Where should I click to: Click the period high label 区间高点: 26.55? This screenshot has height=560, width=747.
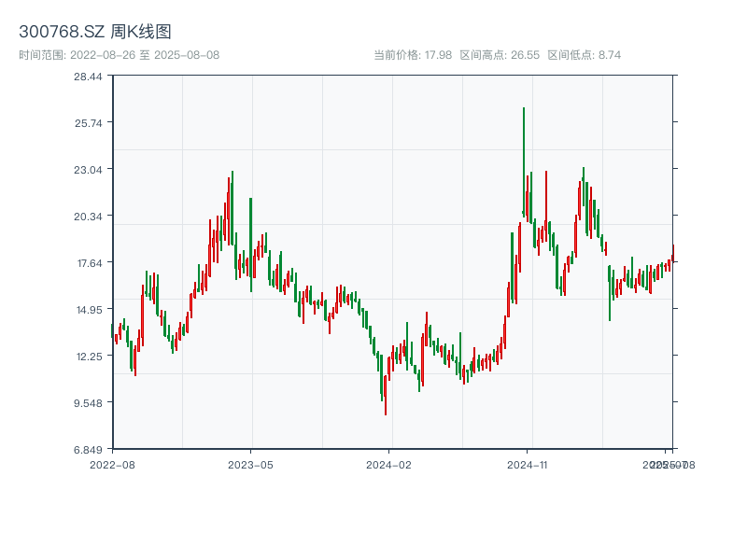point(500,55)
